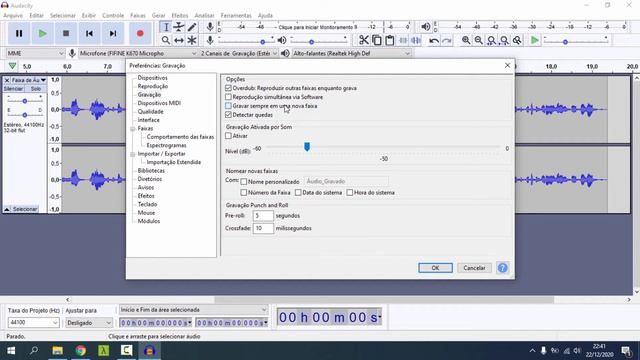Image resolution: width=640 pixels, height=360 pixels.
Task: Open the Efeitos menu
Action: (180, 16)
